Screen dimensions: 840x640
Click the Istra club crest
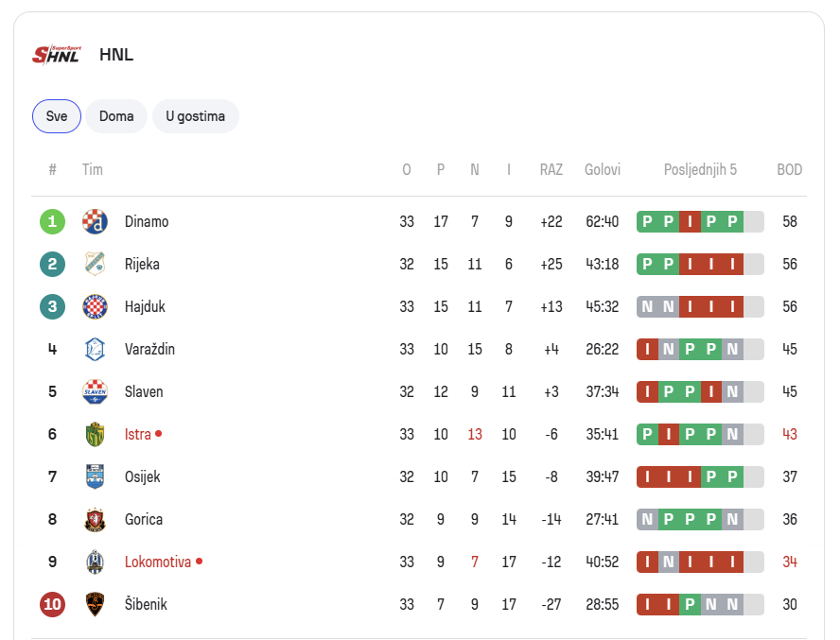point(95,434)
